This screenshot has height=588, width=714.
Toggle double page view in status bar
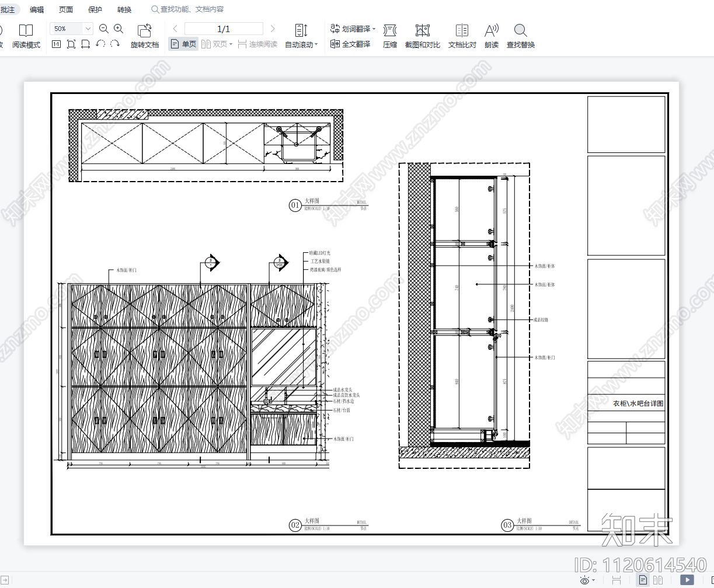657,580
